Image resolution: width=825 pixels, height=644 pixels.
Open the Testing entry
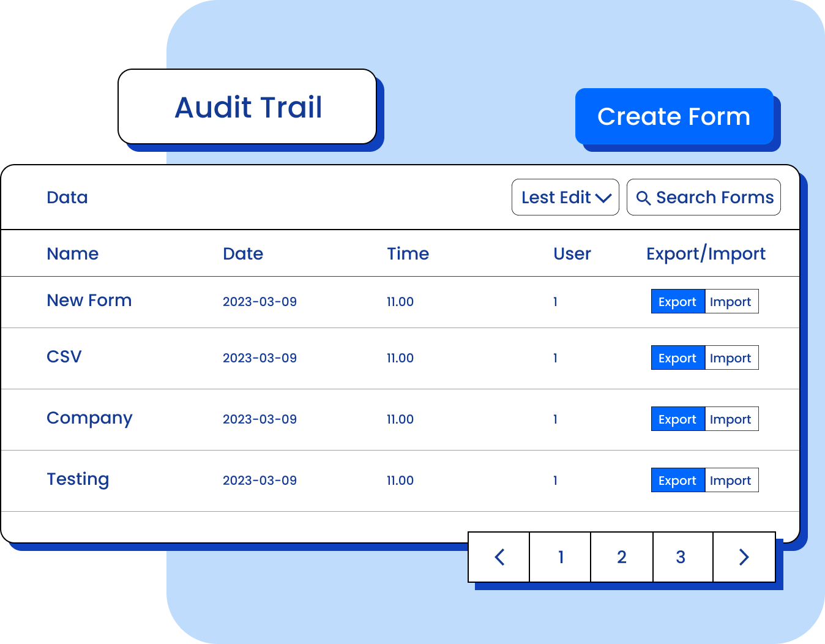point(78,480)
